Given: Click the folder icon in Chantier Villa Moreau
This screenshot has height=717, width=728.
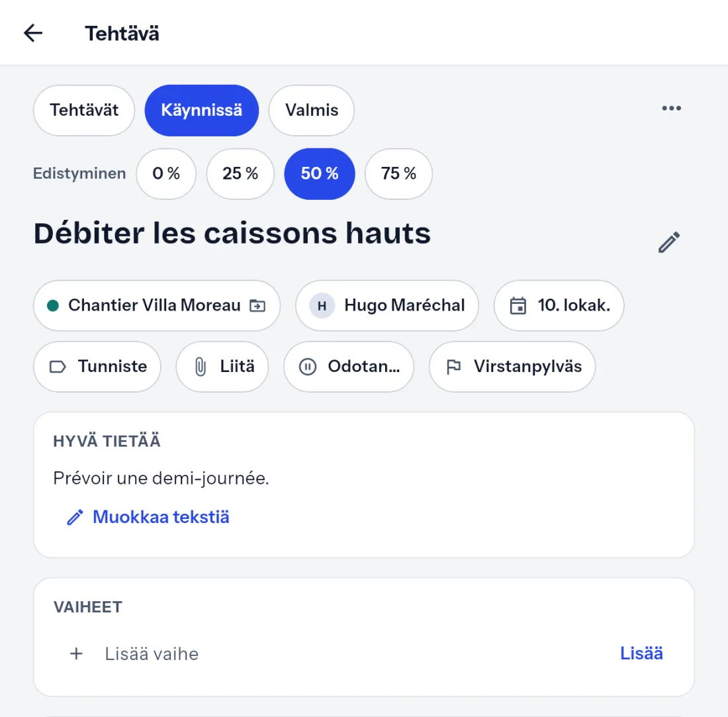Looking at the screenshot, I should click(x=257, y=306).
